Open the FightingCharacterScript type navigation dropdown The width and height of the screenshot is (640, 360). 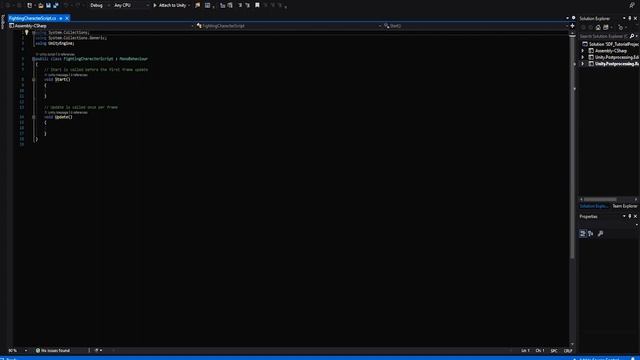point(289,26)
